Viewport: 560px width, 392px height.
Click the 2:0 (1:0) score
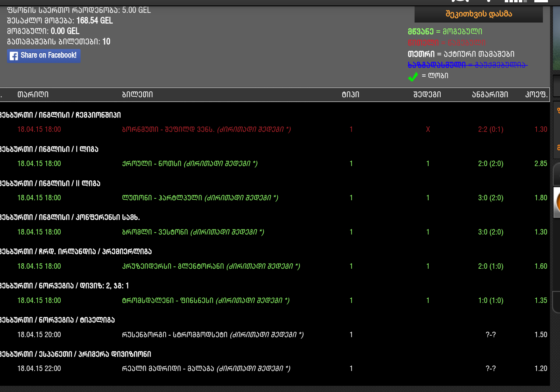point(491,266)
